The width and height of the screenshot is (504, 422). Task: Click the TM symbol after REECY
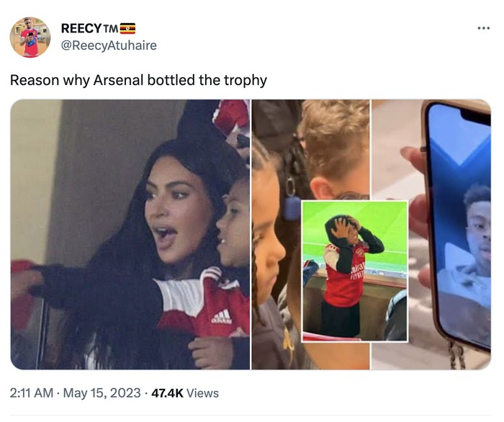pyautogui.click(x=110, y=29)
